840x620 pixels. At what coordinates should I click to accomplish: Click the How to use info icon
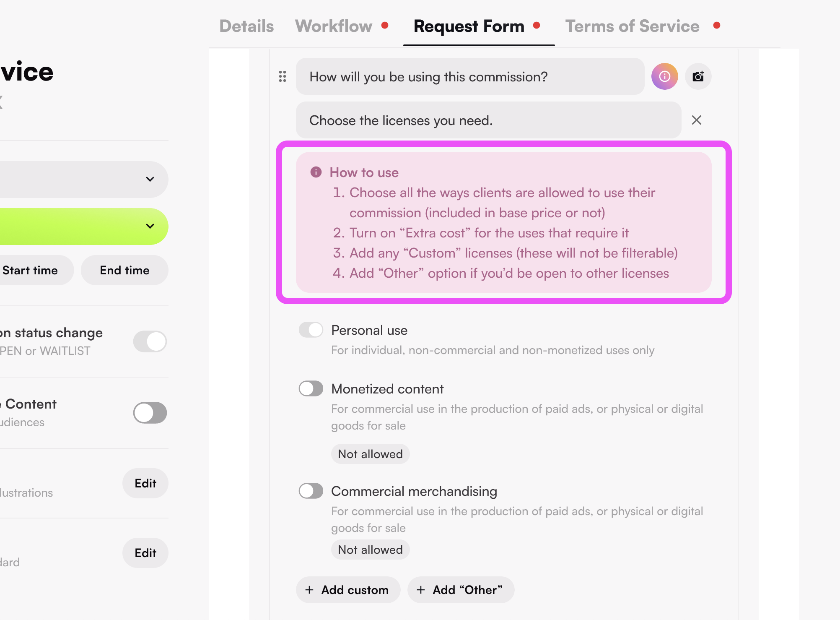tap(316, 172)
